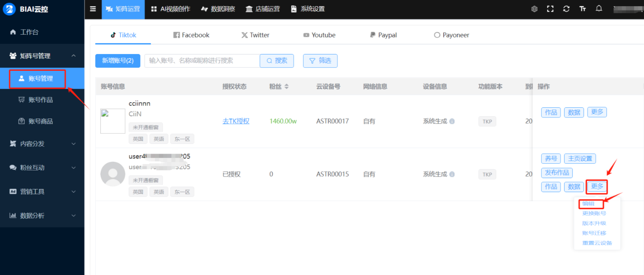Image resolution: width=644 pixels, height=275 pixels.
Task: Open 更多 dropdown in user4 row
Action: point(597,186)
